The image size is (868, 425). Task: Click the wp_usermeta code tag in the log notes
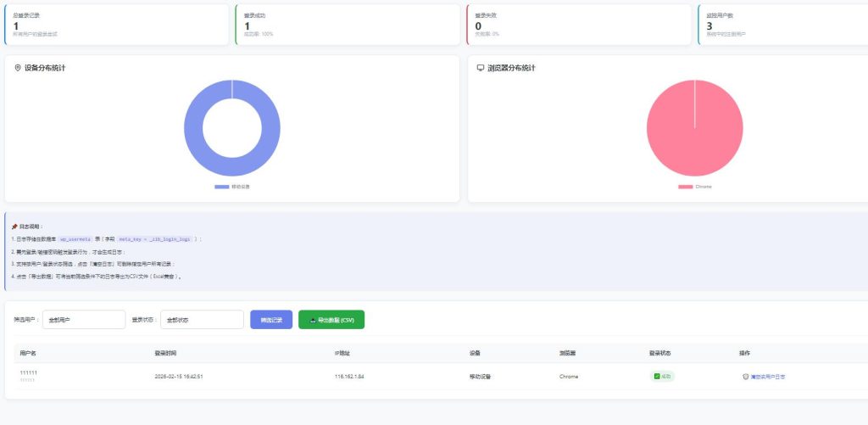pos(75,239)
